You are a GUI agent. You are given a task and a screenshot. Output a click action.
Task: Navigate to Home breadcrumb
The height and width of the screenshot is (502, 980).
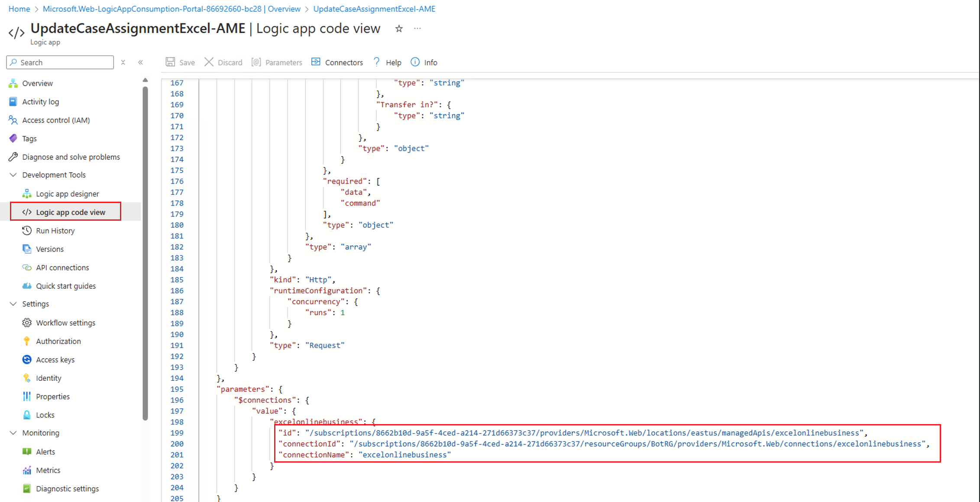click(x=19, y=9)
